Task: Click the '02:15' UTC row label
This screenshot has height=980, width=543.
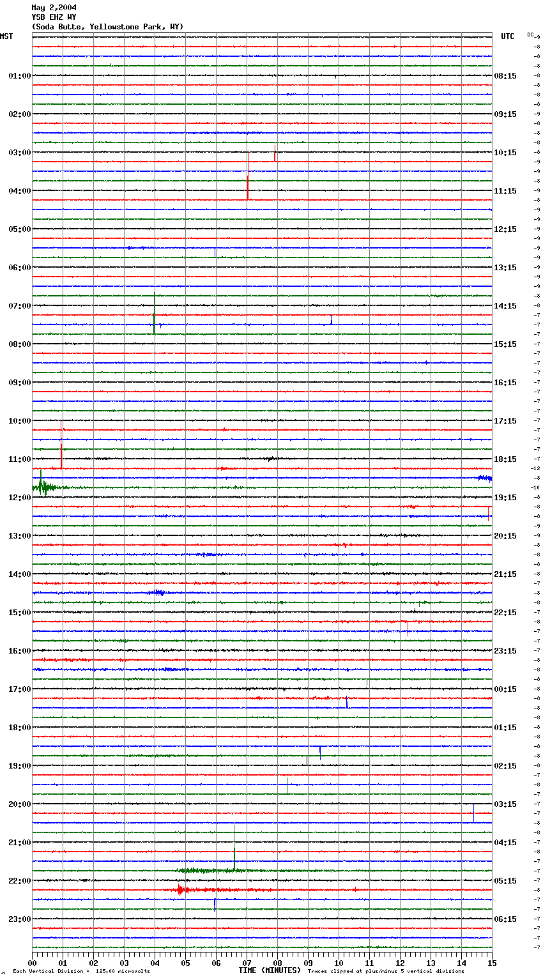Action: 505,766
